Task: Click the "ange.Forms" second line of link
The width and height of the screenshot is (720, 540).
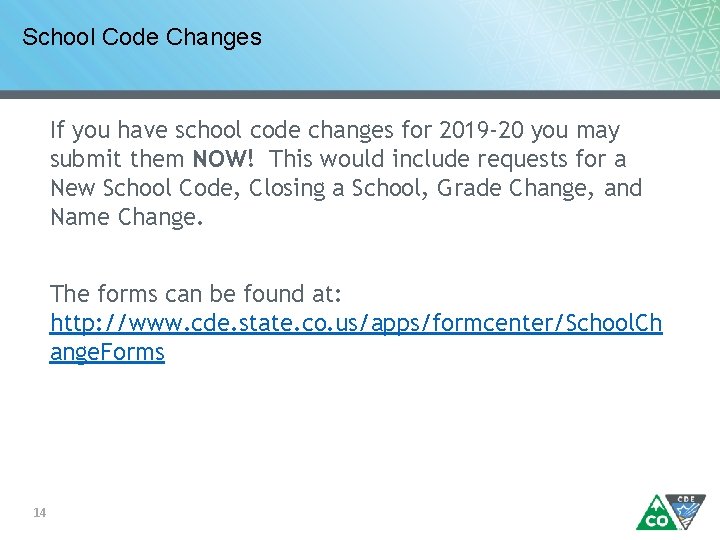Action: [107, 352]
